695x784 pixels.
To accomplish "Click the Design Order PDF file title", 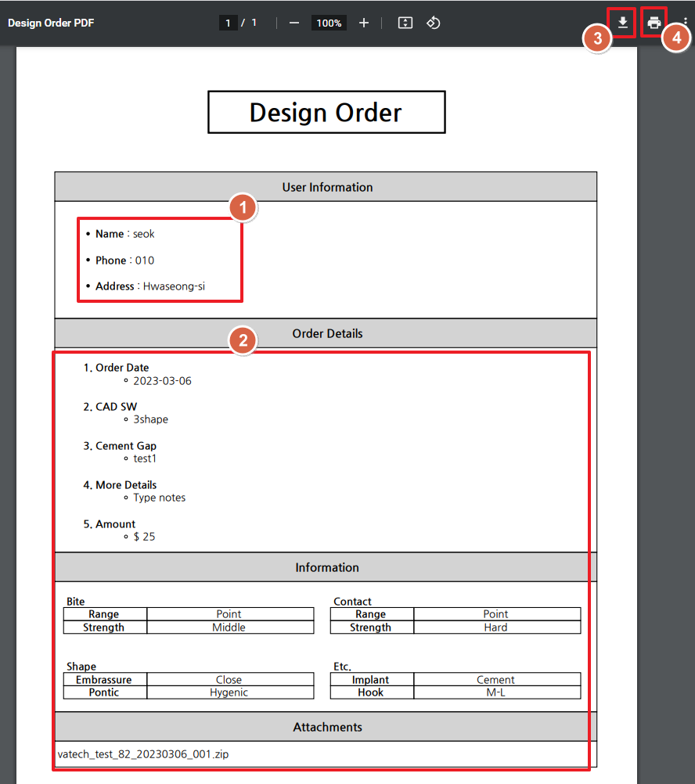I will [51, 23].
